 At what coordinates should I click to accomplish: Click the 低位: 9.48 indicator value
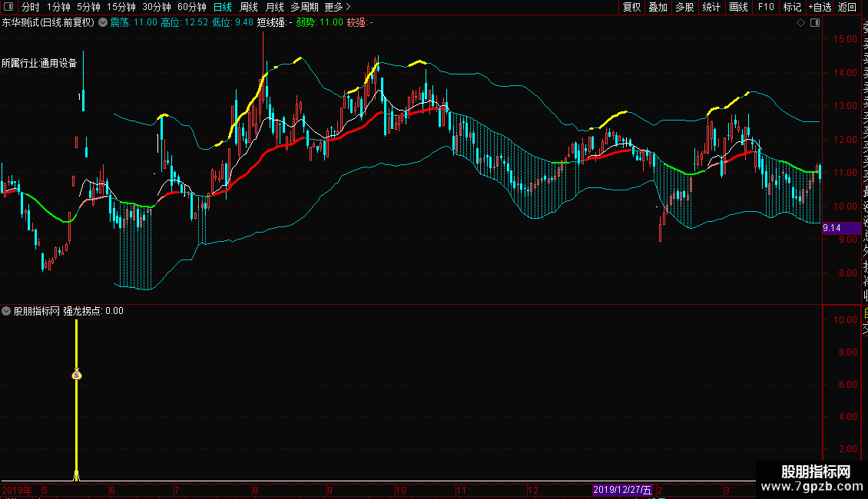pos(233,23)
